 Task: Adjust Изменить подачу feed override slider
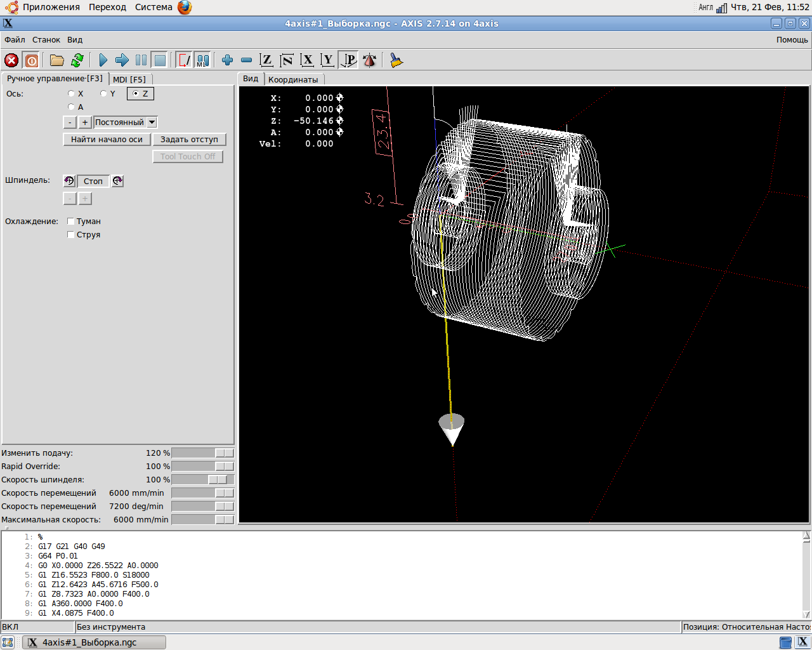click(225, 453)
